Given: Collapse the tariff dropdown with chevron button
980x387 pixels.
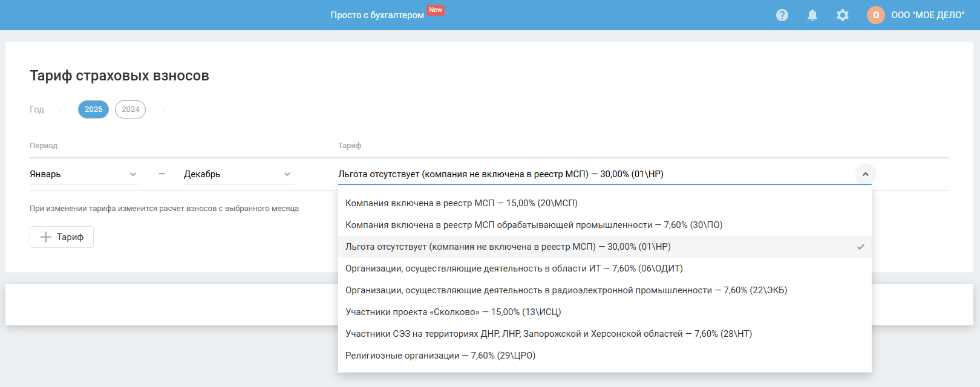Looking at the screenshot, I should [865, 174].
